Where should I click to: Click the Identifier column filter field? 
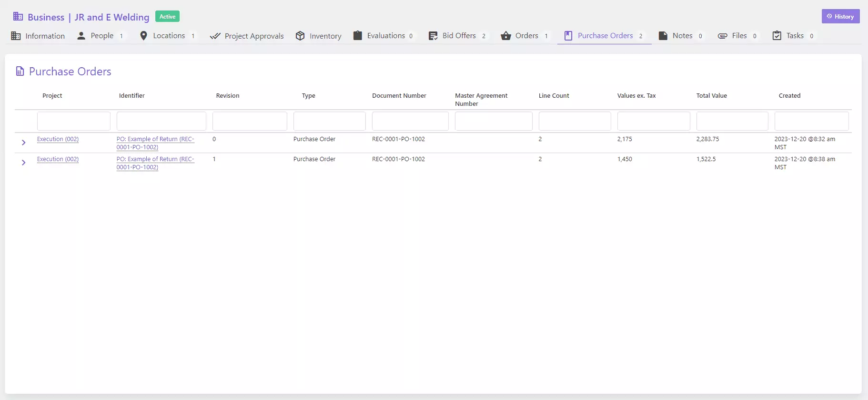pyautogui.click(x=161, y=121)
